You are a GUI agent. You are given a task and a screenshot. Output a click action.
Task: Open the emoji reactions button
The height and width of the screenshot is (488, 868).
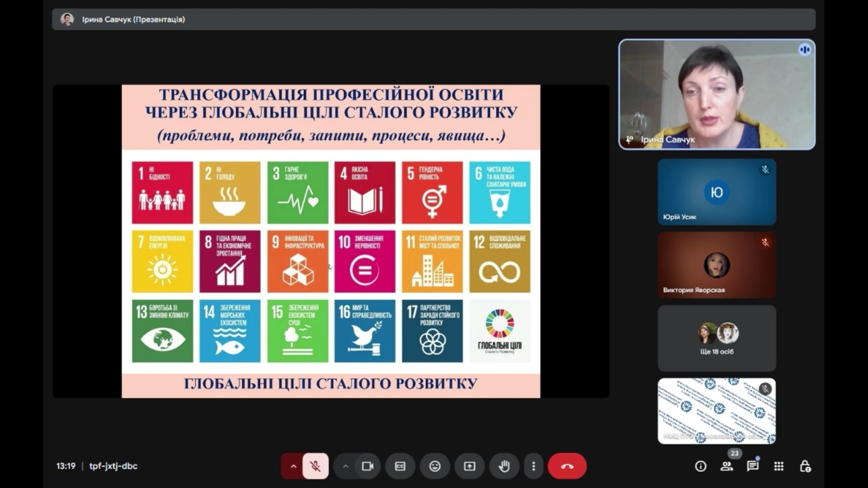click(435, 466)
